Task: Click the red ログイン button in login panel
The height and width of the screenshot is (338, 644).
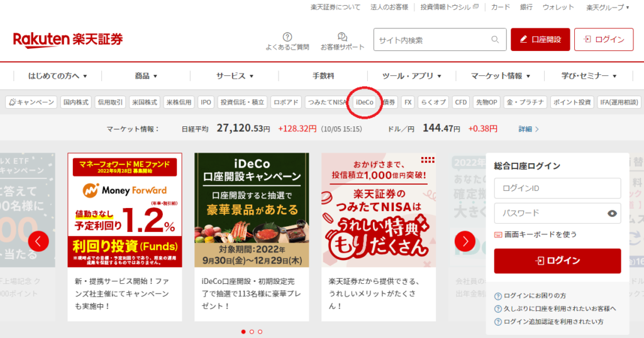Action: tap(557, 261)
